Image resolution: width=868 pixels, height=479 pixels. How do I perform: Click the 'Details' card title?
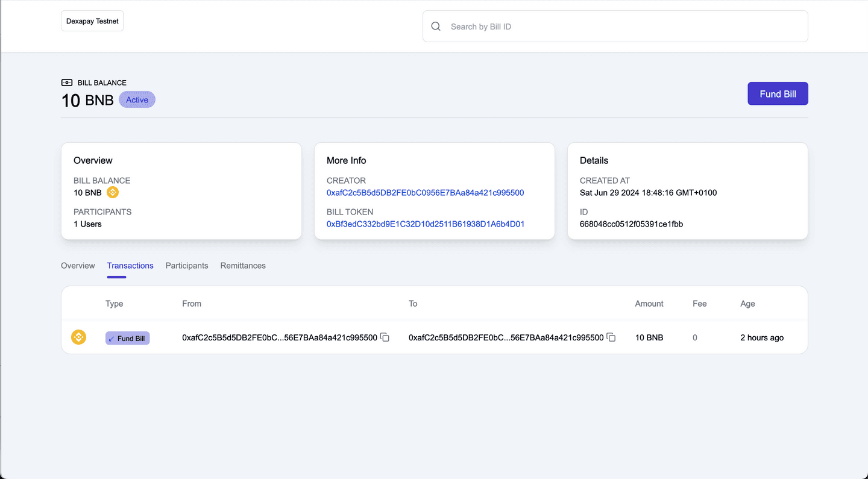point(594,160)
